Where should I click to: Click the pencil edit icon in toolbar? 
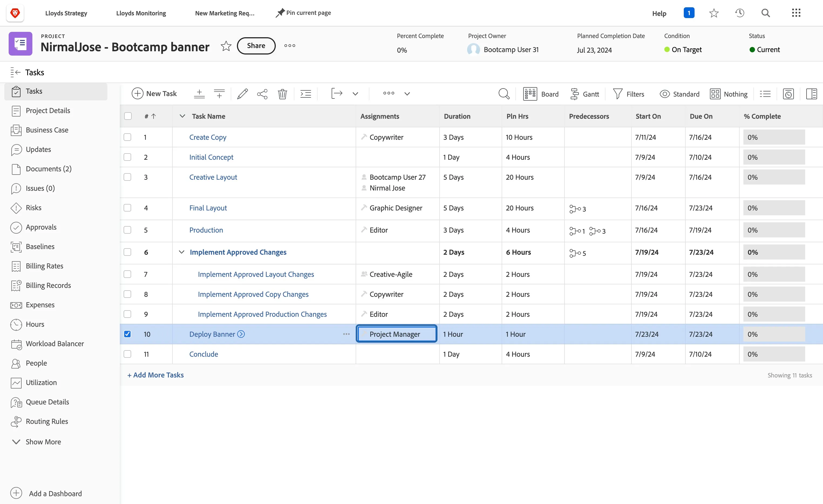(243, 94)
